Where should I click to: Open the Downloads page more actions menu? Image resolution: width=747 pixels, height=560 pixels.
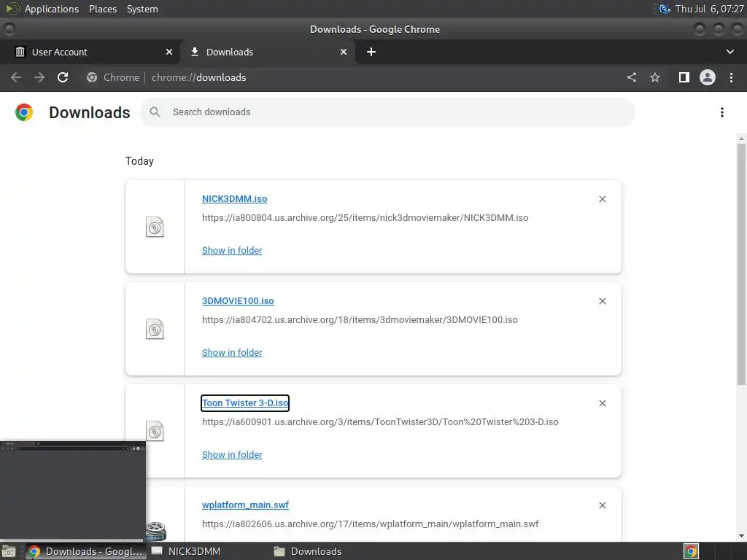tap(722, 112)
